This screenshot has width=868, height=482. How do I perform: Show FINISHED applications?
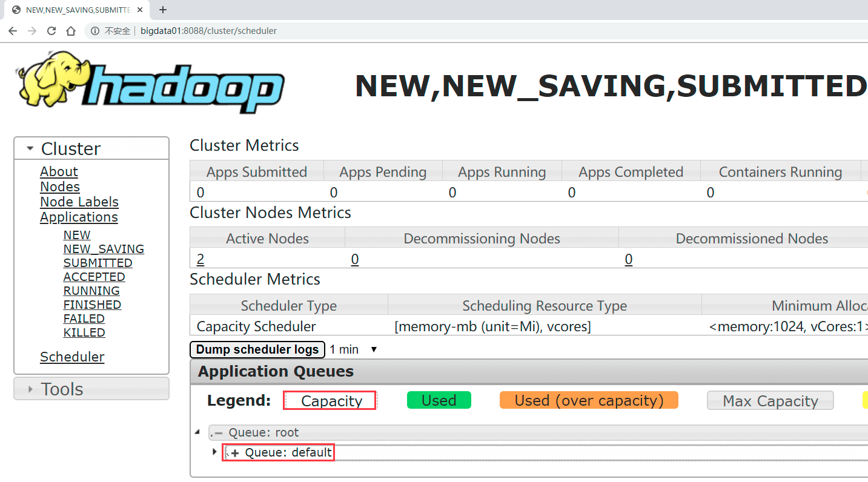92,305
